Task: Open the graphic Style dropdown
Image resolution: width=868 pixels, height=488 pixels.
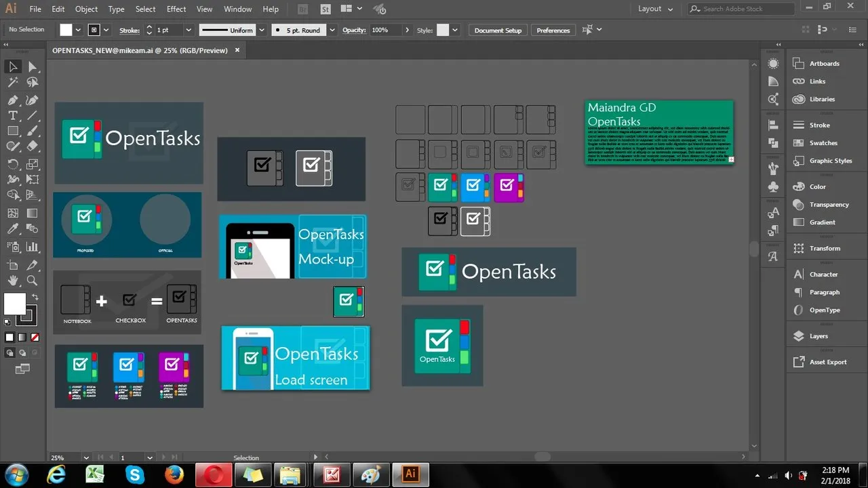Action: (455, 30)
